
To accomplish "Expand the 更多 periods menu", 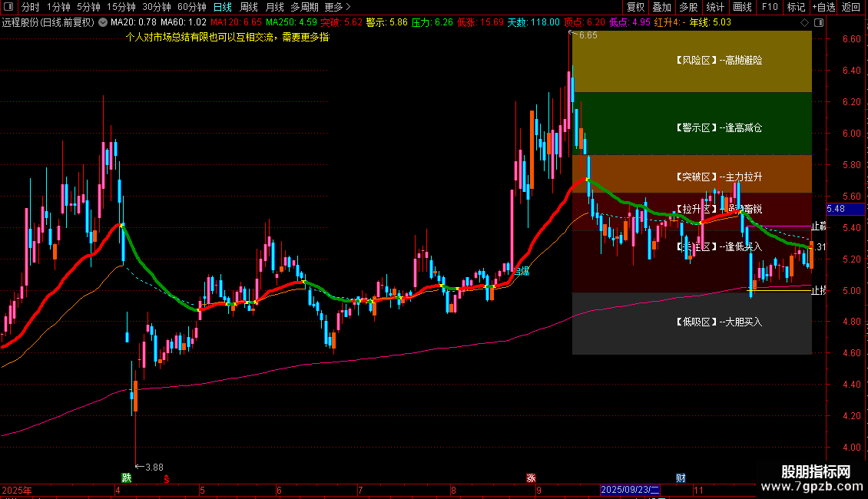I will [x=338, y=7].
